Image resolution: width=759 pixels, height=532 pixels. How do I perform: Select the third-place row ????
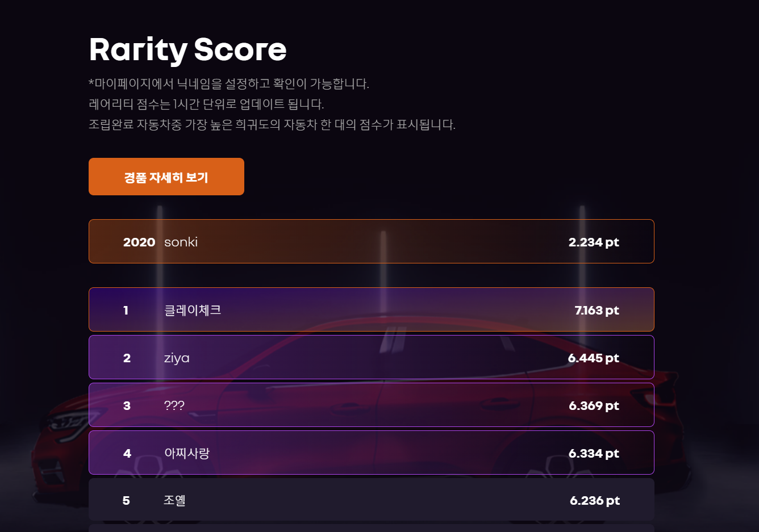pyautogui.click(x=372, y=405)
